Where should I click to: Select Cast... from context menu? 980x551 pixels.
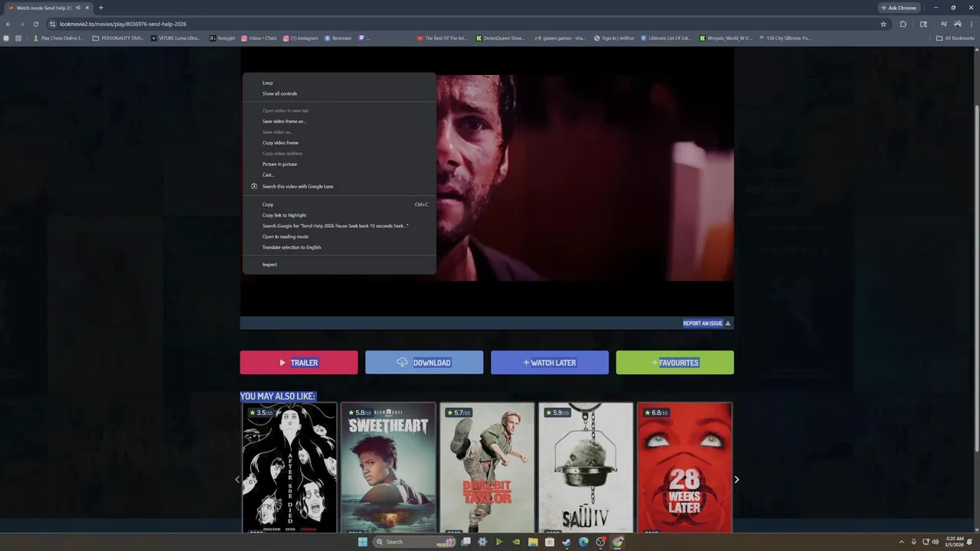339,174
